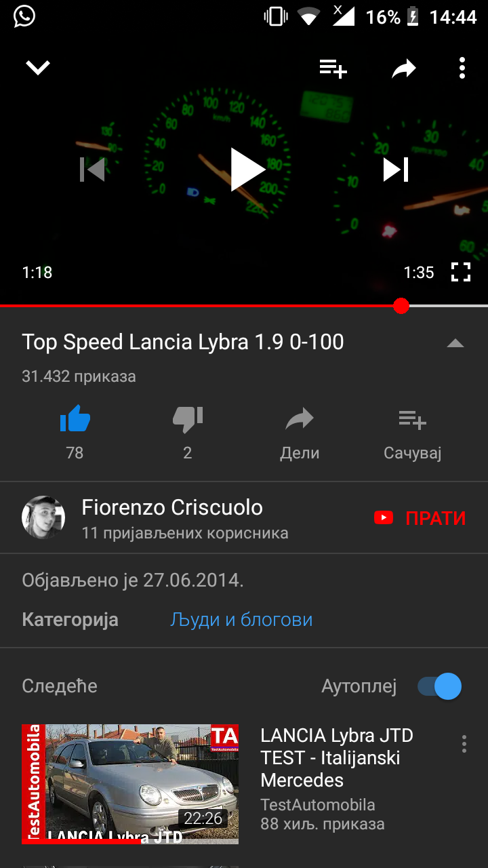Collapse the video description arrow

pos(455,343)
